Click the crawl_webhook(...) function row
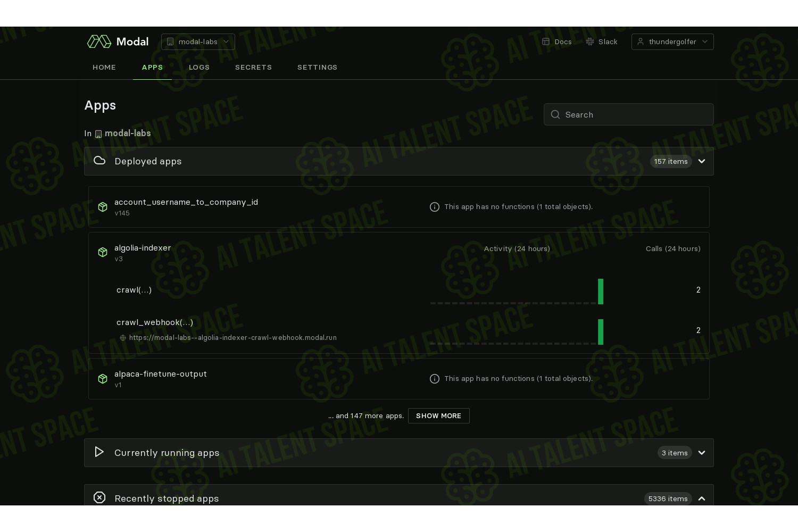The image size is (798, 532). (x=155, y=322)
